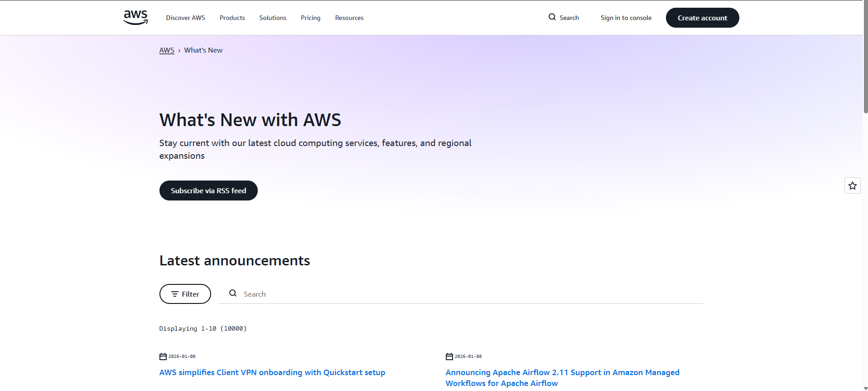Click the magnifier icon beside announcements search
Viewport: 868px width, 391px height.
click(233, 293)
